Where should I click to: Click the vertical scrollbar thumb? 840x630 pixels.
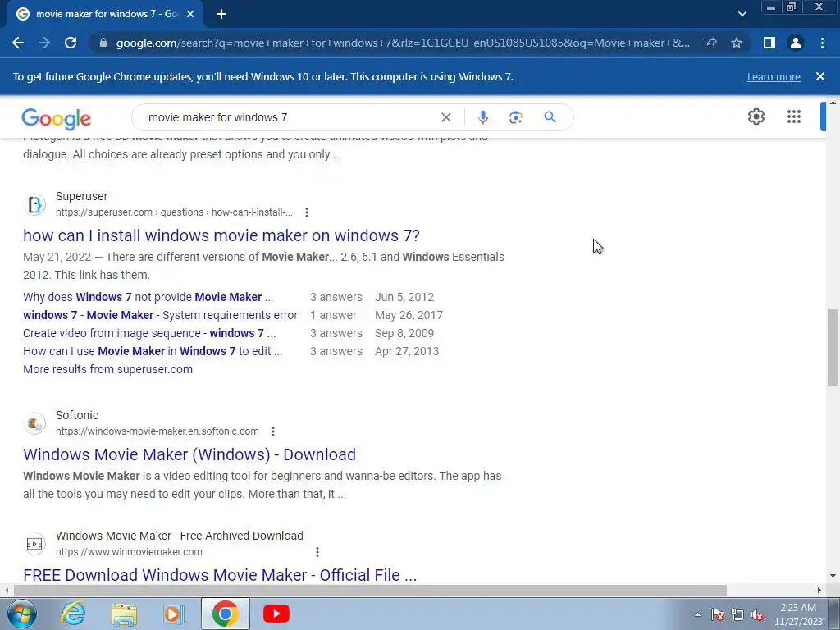coord(833,347)
